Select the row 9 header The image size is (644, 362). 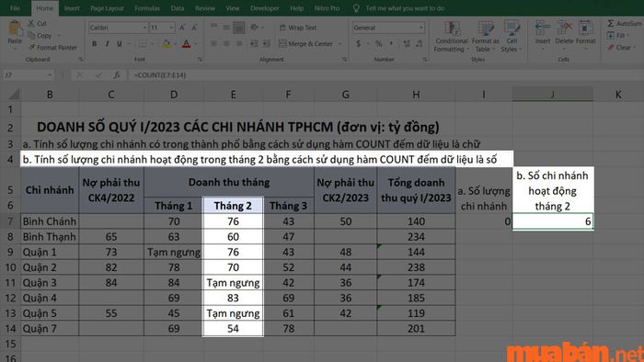[10, 252]
